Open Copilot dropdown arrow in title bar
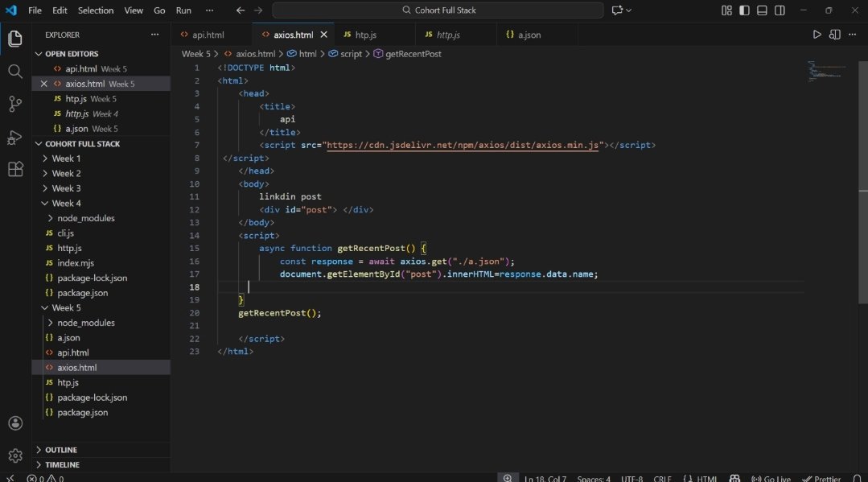The image size is (868, 482). pyautogui.click(x=629, y=10)
